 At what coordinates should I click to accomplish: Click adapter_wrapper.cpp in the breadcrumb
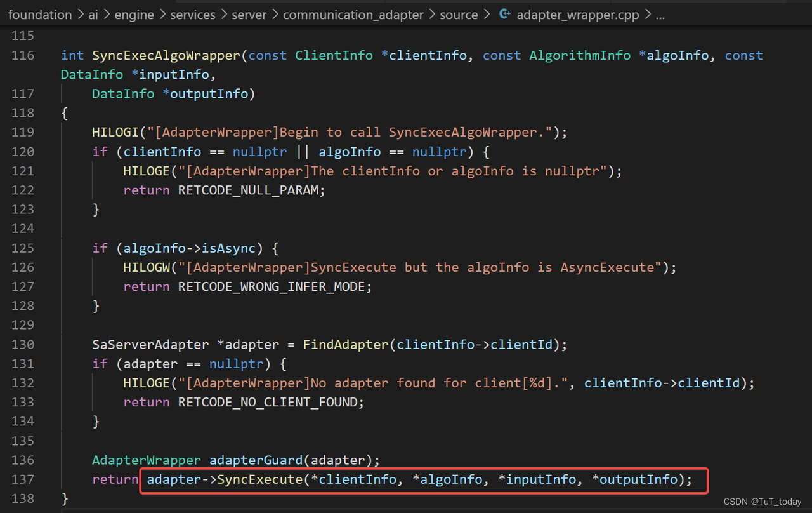[578, 15]
